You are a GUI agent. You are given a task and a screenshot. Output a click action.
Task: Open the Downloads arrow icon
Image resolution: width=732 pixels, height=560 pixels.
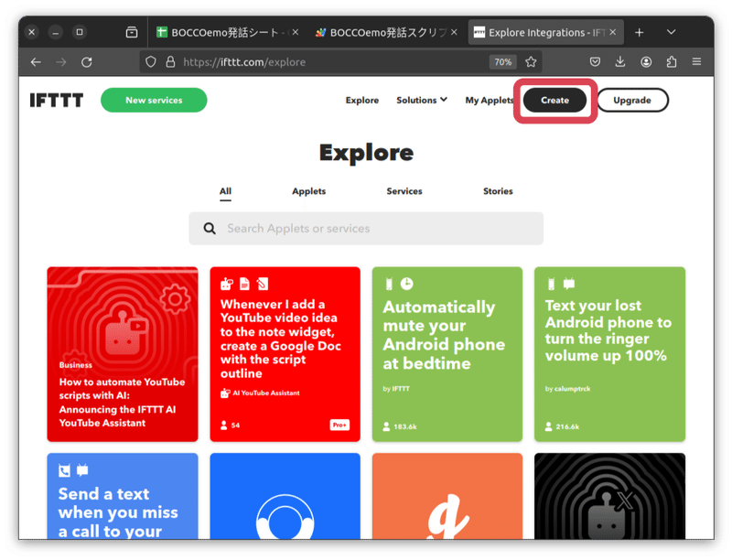point(620,61)
